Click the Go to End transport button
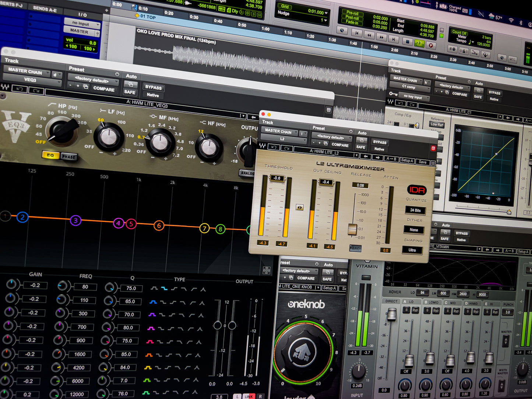The width and height of the screenshot is (532, 399). 394,39
